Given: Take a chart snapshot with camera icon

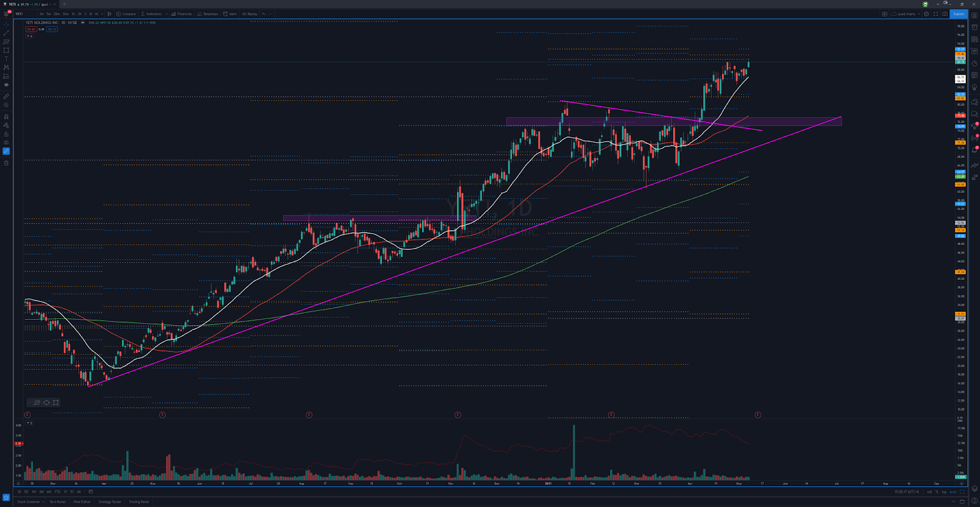Looking at the screenshot, I should click(944, 13).
